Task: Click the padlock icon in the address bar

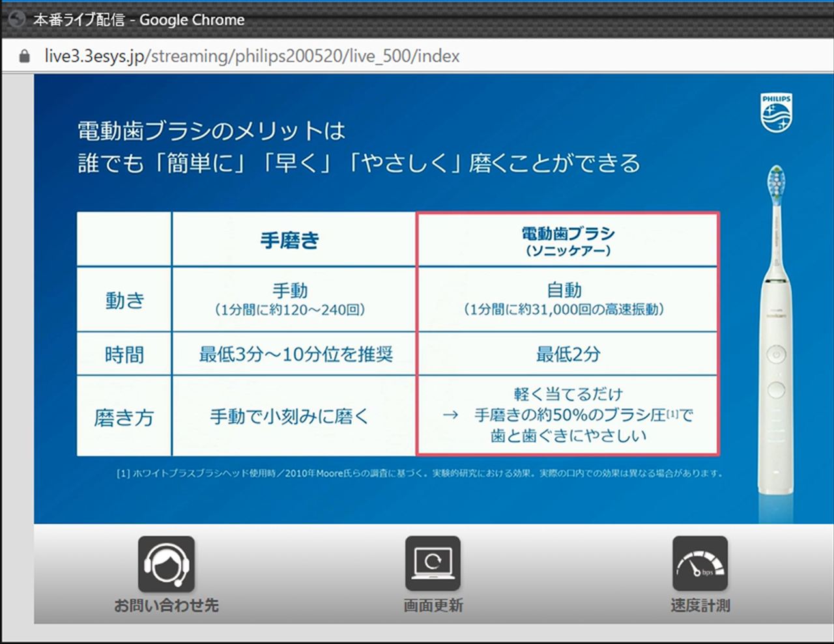Action: (x=25, y=57)
